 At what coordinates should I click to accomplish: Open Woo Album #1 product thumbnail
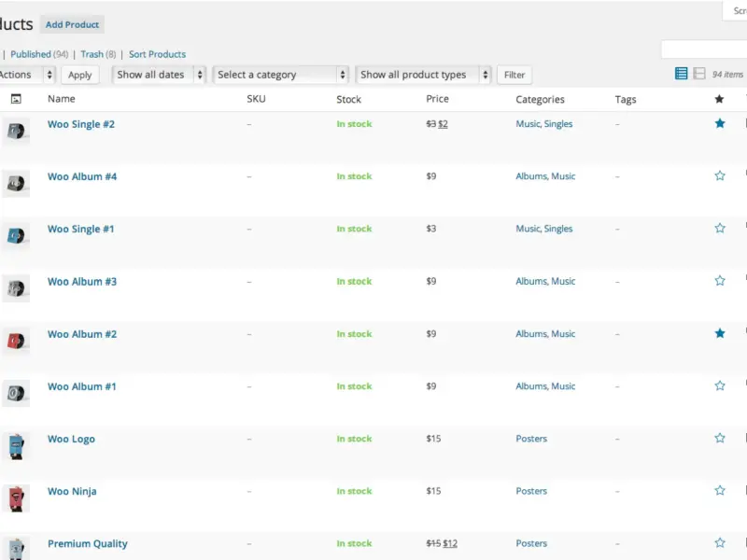tap(16, 393)
